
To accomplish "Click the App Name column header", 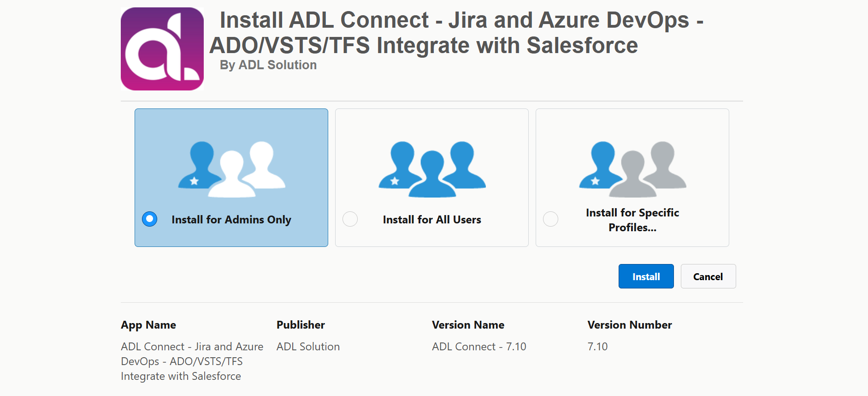I will pyautogui.click(x=148, y=325).
